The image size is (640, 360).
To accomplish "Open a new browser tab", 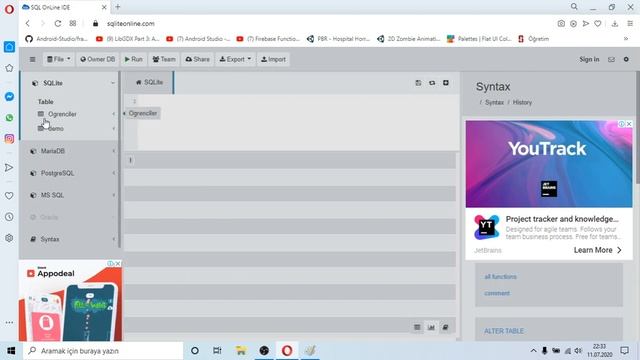I will point(118,7).
